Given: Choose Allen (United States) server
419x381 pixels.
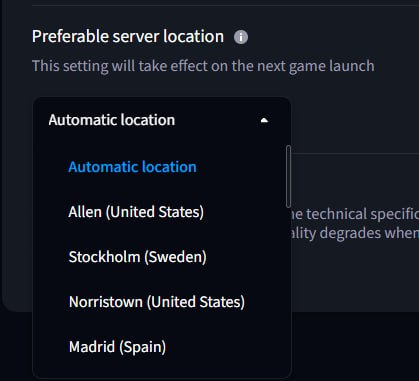Looking at the screenshot, I should tap(136, 212).
